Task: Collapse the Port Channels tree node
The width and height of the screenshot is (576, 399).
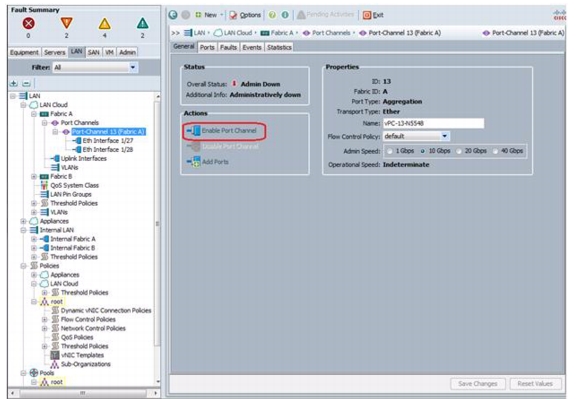Action: tap(44, 123)
